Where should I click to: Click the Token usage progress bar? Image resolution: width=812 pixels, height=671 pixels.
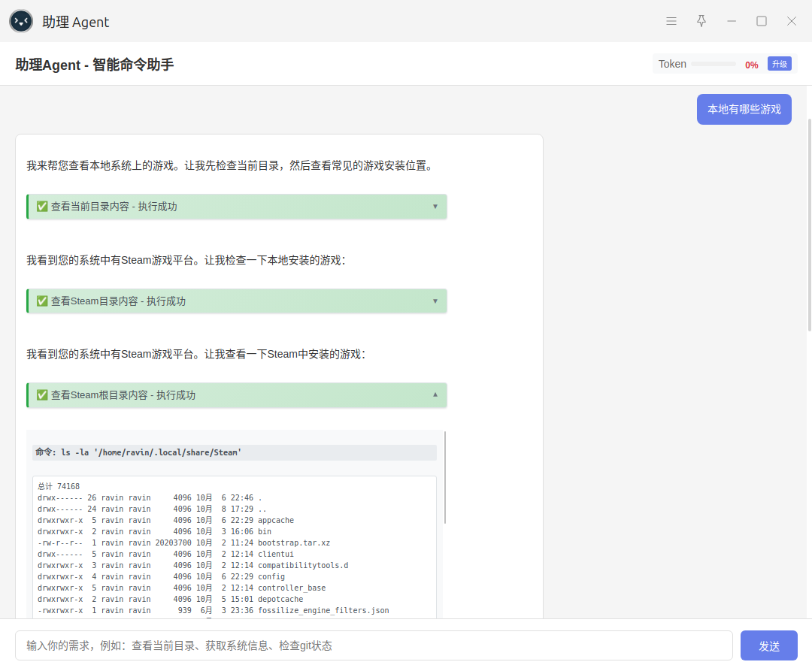click(713, 65)
